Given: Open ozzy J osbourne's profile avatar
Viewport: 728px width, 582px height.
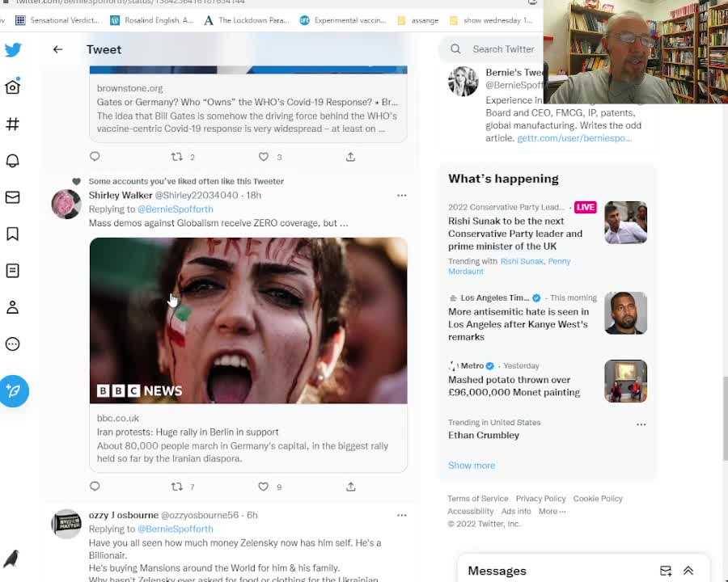Looking at the screenshot, I should click(66, 524).
